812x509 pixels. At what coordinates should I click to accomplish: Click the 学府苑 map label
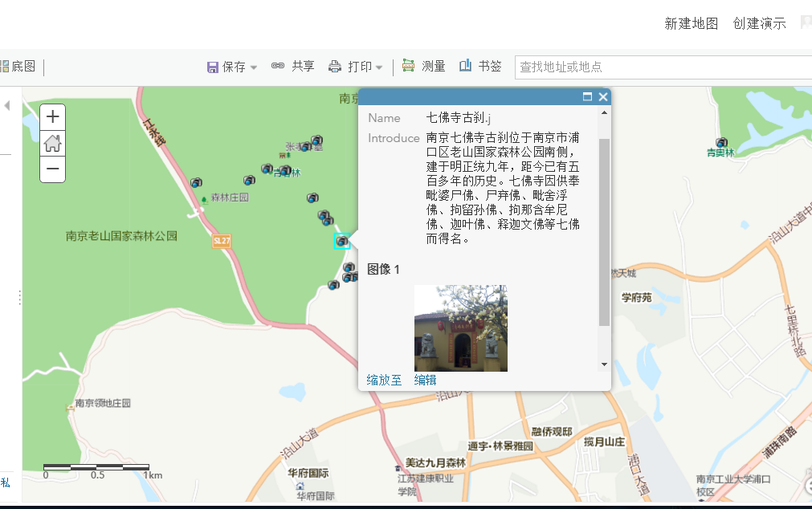(x=636, y=298)
